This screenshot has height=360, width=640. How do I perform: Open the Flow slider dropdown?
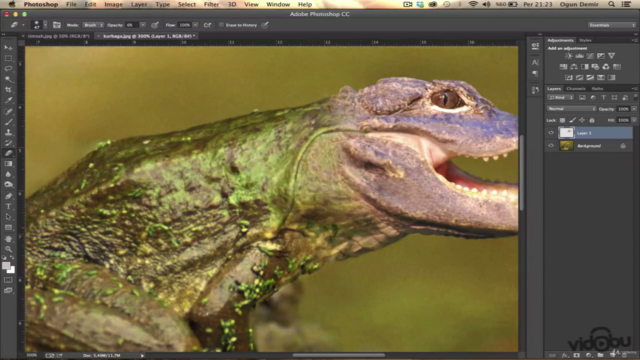196,25
